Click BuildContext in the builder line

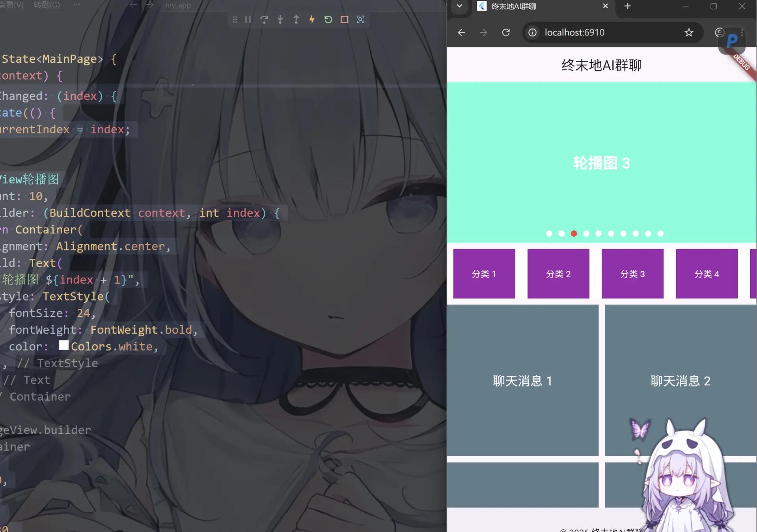[x=90, y=213]
